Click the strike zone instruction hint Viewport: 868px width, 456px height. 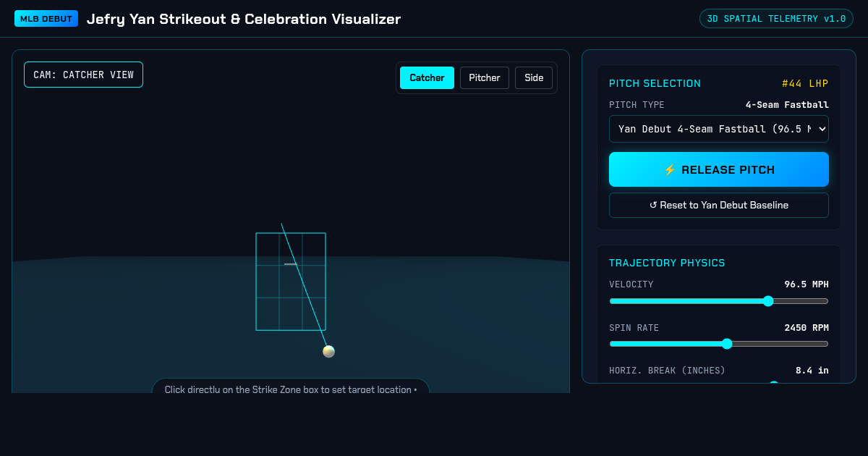[x=291, y=387]
